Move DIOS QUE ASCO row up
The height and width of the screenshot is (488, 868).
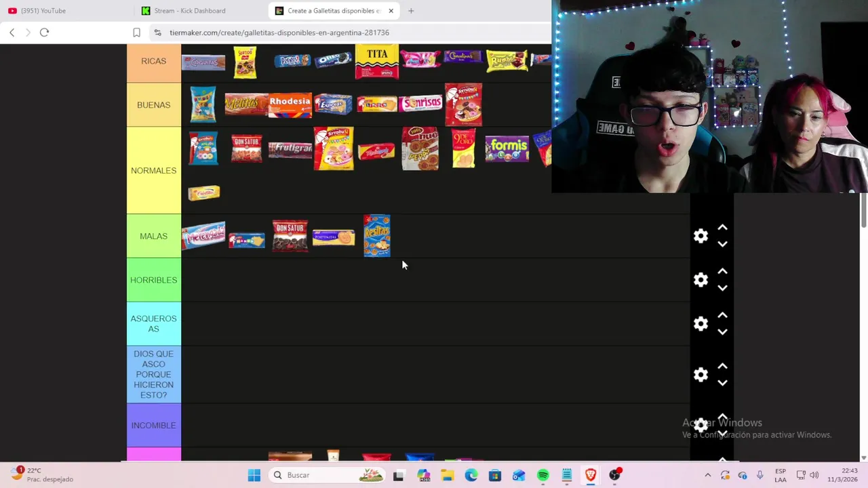[723, 367]
